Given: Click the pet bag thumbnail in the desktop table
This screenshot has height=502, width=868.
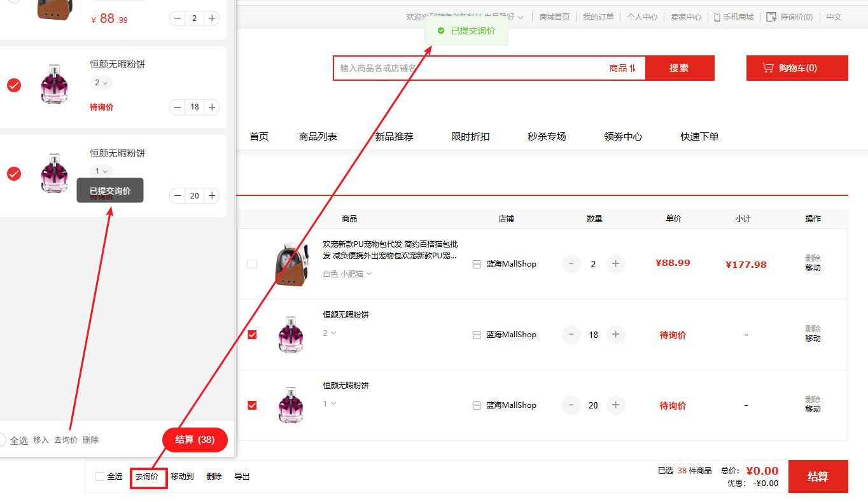Looking at the screenshot, I should tap(292, 264).
